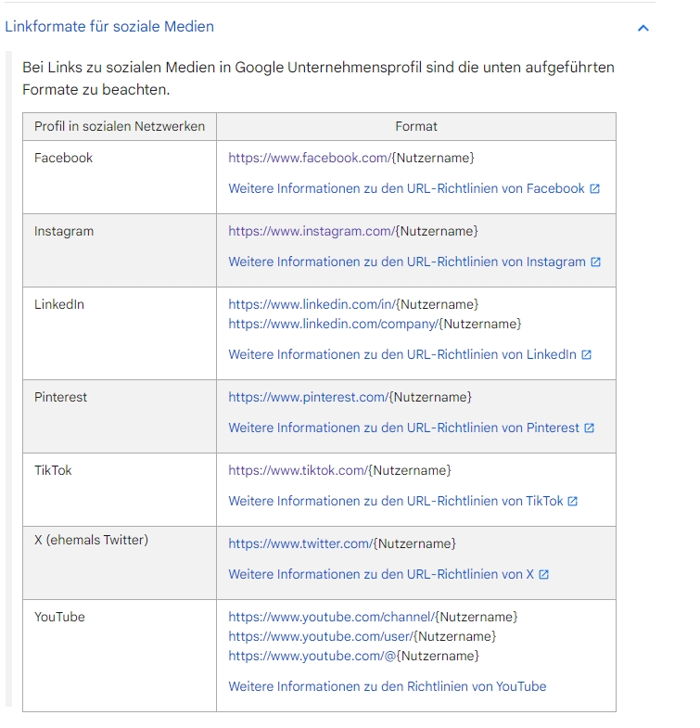Collapse the Linkformate für soziale Medien section
The width and height of the screenshot is (700, 728).
click(643, 29)
